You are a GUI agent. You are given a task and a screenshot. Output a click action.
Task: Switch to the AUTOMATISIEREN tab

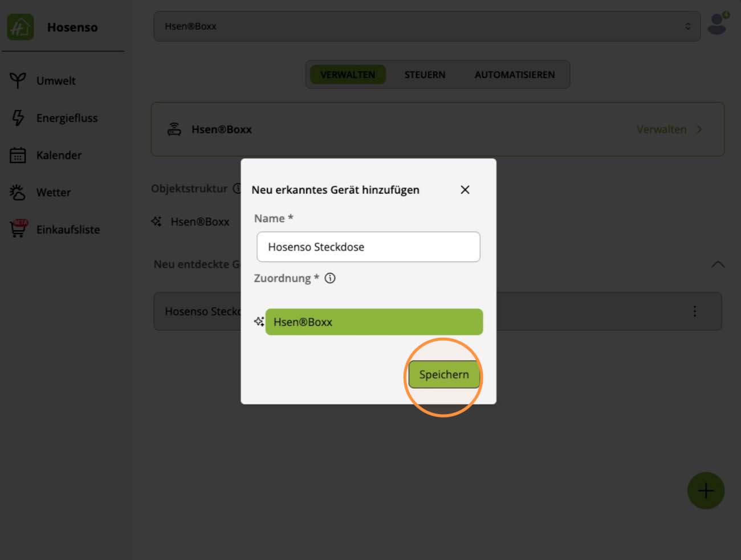(x=515, y=75)
